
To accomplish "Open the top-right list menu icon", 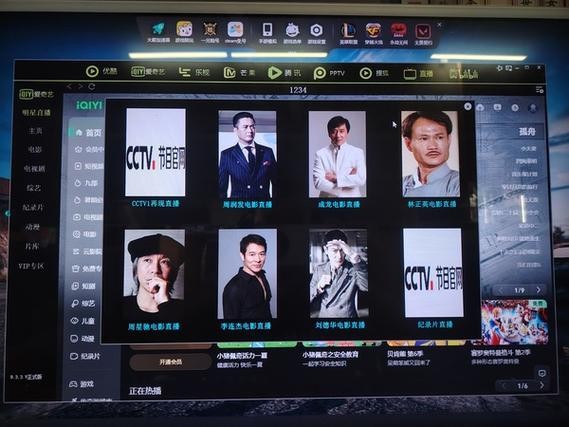I will click(x=539, y=89).
